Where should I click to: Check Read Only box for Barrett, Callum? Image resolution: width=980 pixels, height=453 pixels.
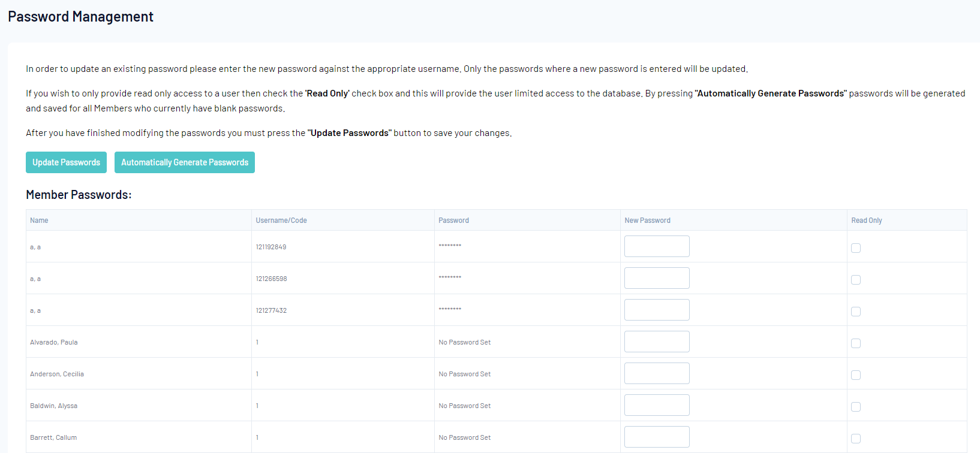click(856, 439)
